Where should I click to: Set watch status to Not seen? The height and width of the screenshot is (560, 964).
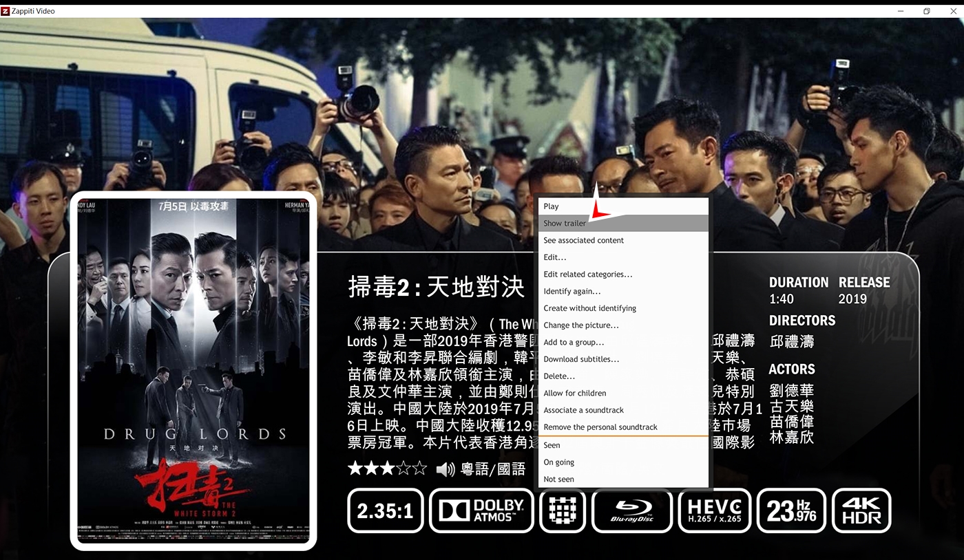tap(558, 480)
